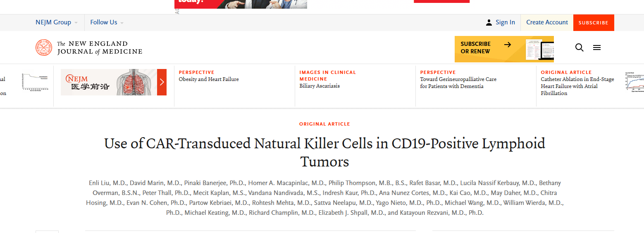Screen dimensions: 644x233
Task: Open Catheter Ablation in End-Stage Heart Failure
Action: pos(577,86)
